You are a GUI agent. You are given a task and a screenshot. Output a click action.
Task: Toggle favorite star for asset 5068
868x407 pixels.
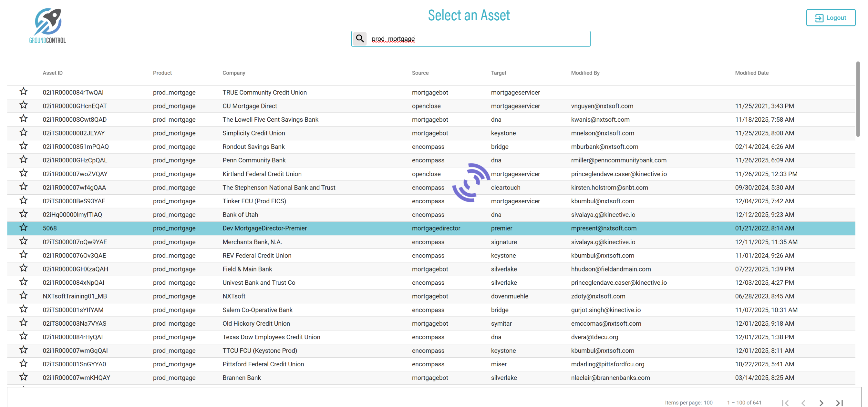[x=23, y=228]
